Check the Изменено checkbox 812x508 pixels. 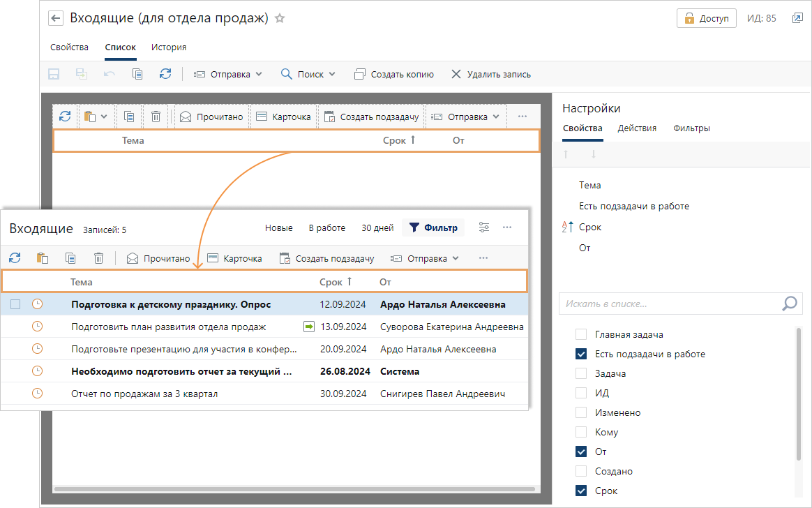(x=581, y=412)
